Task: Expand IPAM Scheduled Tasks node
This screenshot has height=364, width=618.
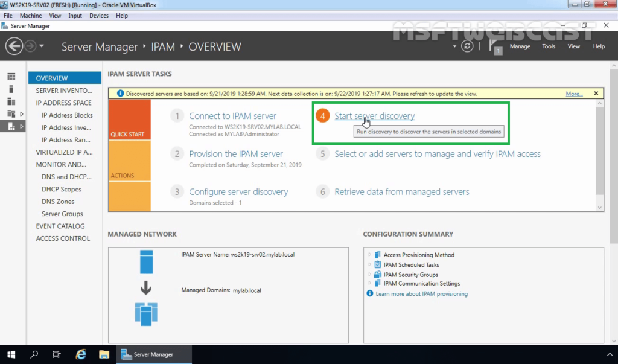Action: pos(369,264)
